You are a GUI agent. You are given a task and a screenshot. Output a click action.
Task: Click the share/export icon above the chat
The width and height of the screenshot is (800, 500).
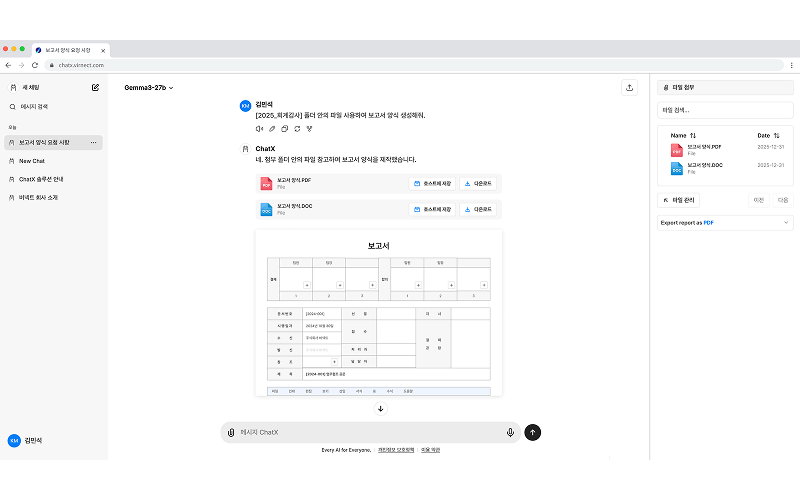pyautogui.click(x=629, y=87)
